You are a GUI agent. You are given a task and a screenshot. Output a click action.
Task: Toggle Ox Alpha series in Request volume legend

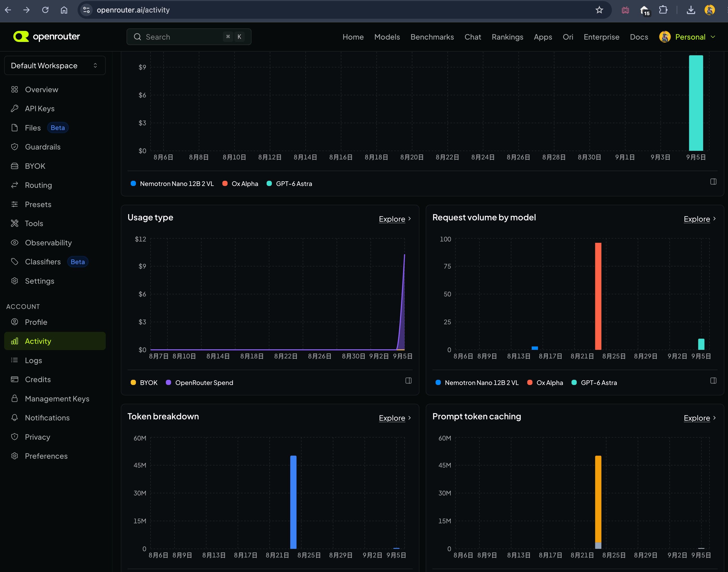[545, 382]
